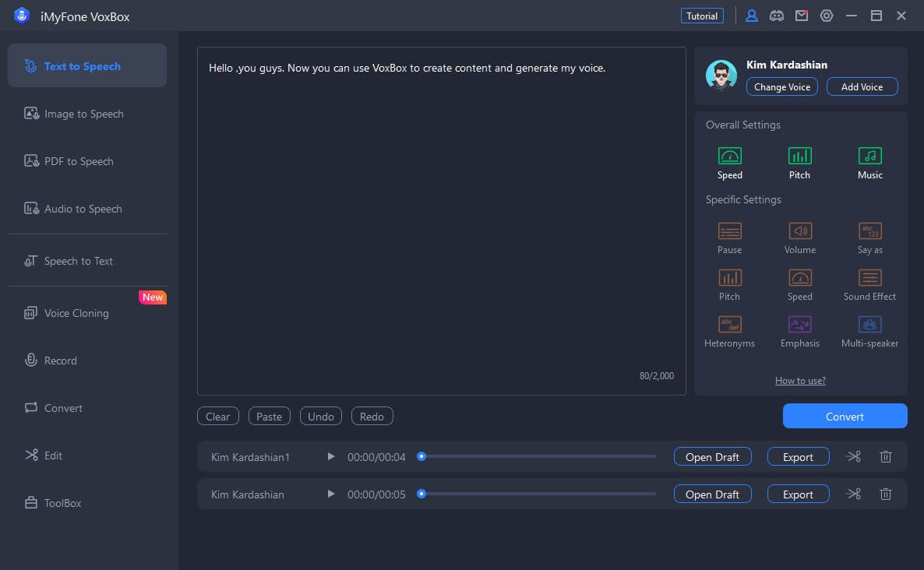Export the Kim Kardashian audio

pyautogui.click(x=798, y=494)
